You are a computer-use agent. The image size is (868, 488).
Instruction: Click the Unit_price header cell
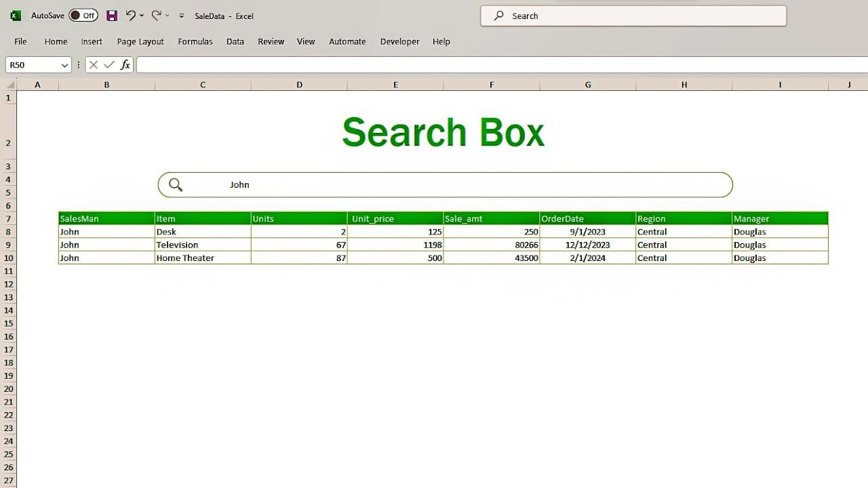395,219
